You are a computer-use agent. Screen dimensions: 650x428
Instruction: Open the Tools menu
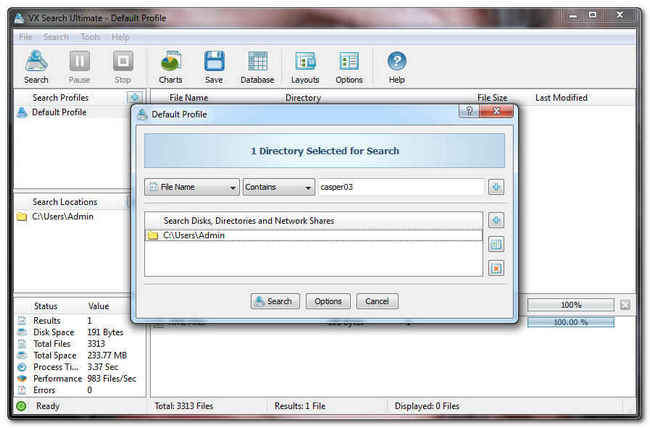[x=90, y=37]
